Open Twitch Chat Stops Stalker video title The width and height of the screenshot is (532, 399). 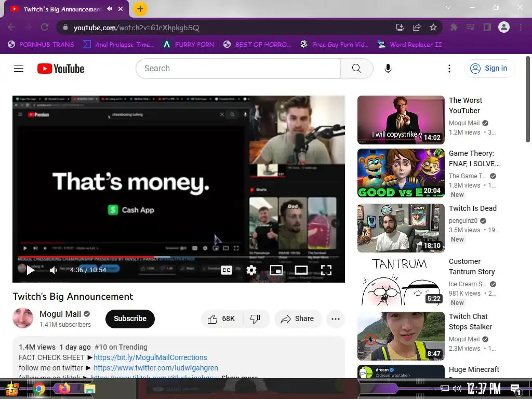470,322
